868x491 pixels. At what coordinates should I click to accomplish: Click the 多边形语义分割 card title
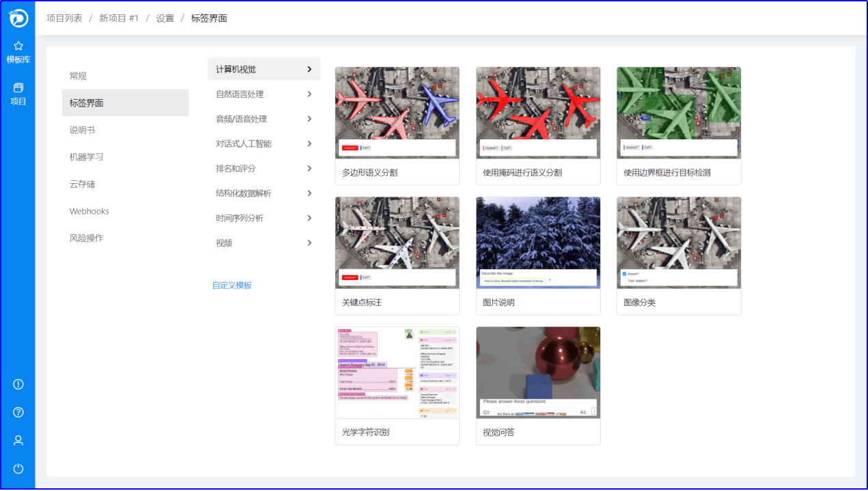369,173
